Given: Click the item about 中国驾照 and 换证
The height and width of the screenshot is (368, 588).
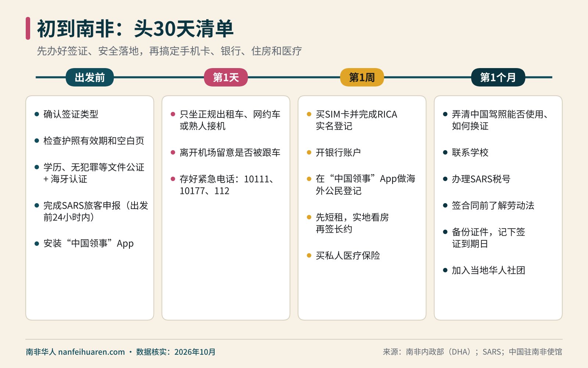Looking at the screenshot, I should pos(500,120).
